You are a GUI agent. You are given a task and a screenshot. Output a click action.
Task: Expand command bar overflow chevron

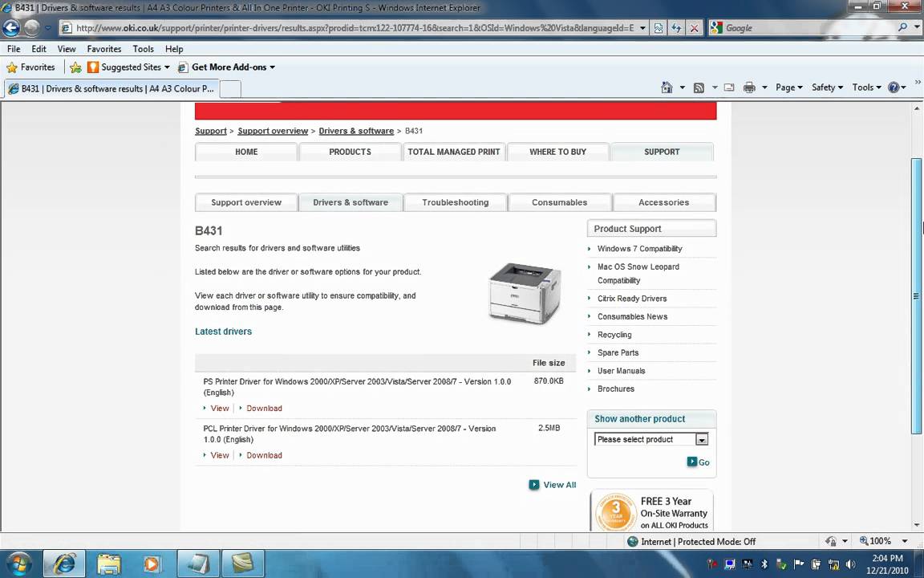click(918, 83)
